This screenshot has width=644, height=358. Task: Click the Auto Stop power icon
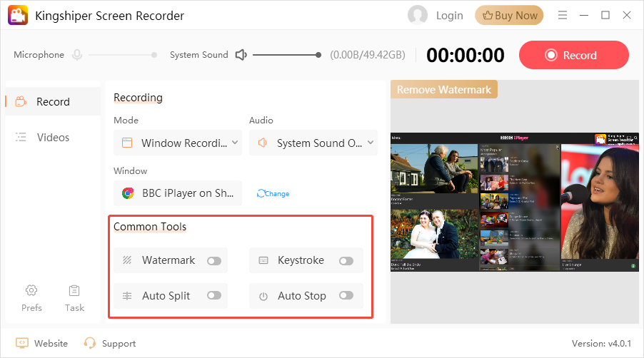(263, 296)
